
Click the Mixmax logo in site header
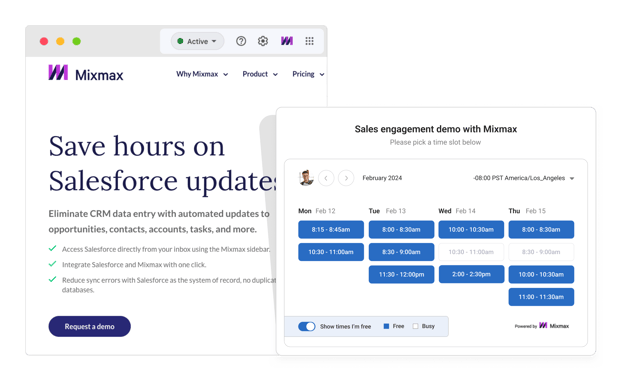click(86, 74)
